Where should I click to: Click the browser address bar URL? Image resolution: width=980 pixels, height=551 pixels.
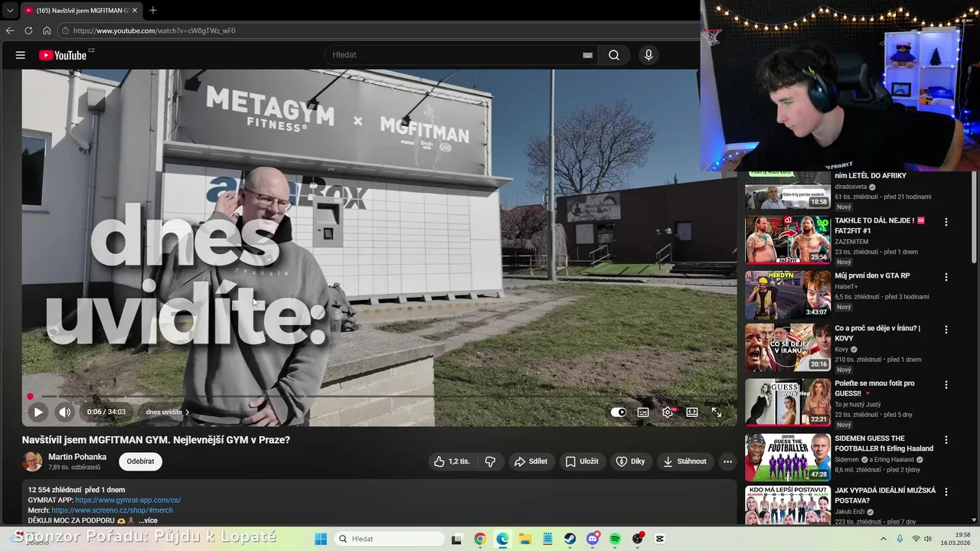154,31
